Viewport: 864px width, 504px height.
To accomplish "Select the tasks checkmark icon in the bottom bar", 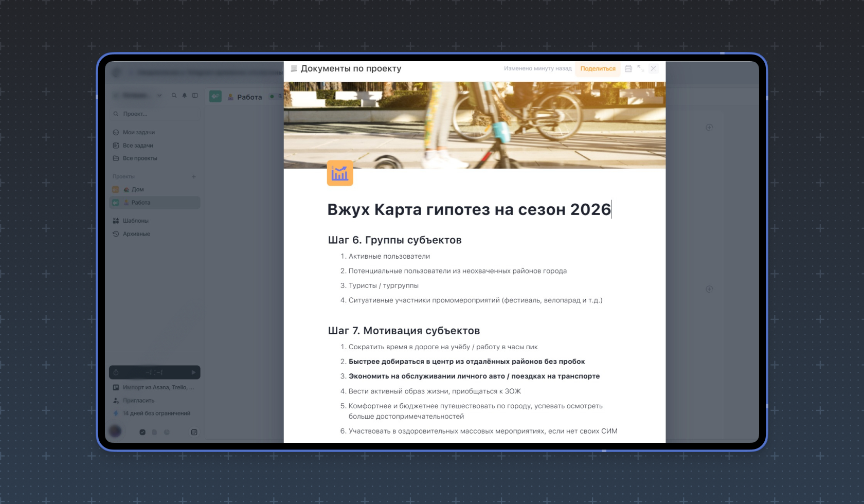I will [142, 432].
